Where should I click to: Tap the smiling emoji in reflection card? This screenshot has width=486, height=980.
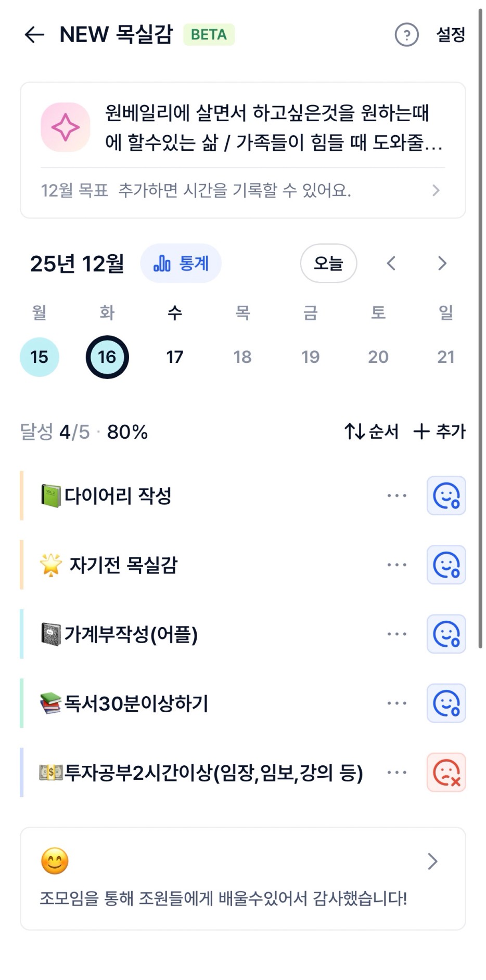(x=55, y=861)
